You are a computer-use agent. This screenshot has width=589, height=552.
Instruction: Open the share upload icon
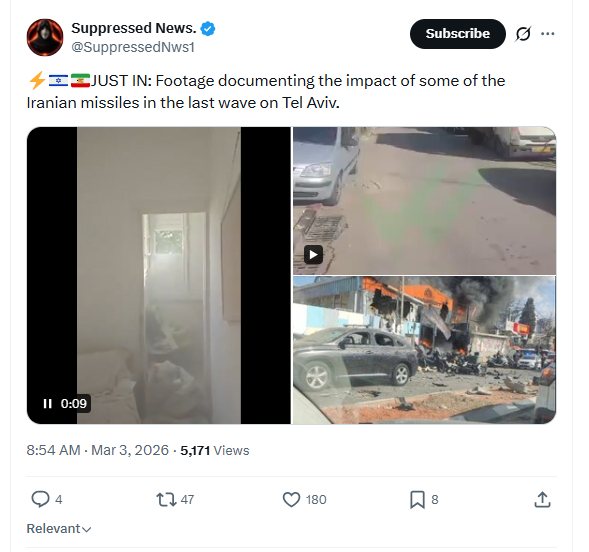[542, 499]
